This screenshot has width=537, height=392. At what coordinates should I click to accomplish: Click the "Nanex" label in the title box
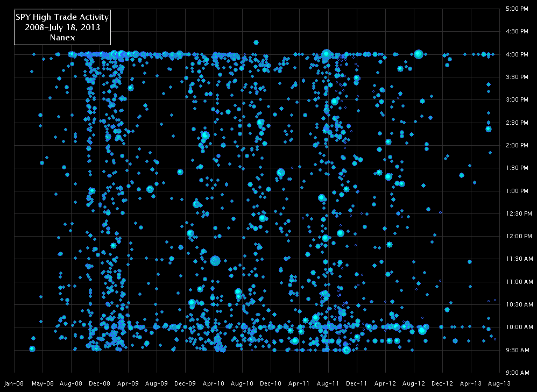[62, 37]
